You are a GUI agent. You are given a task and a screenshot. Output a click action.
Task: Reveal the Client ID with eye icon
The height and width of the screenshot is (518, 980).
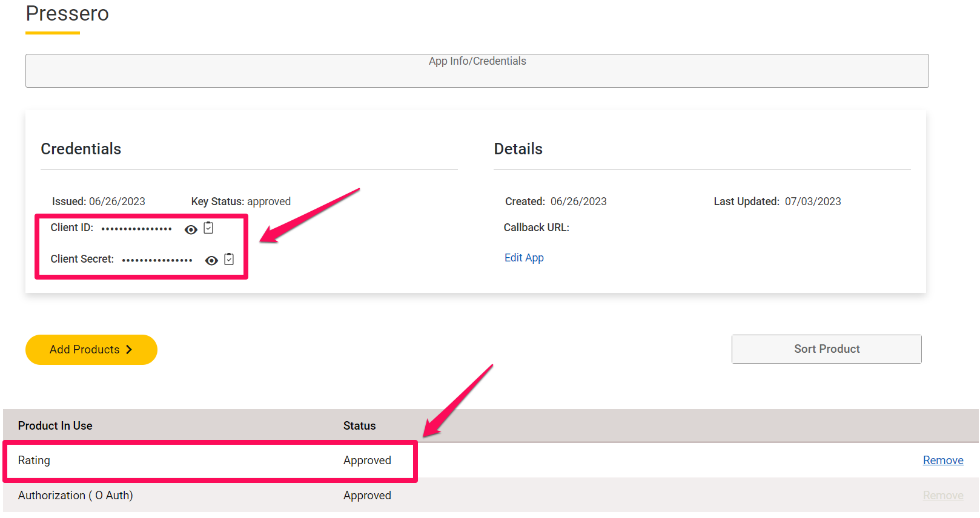tap(191, 229)
